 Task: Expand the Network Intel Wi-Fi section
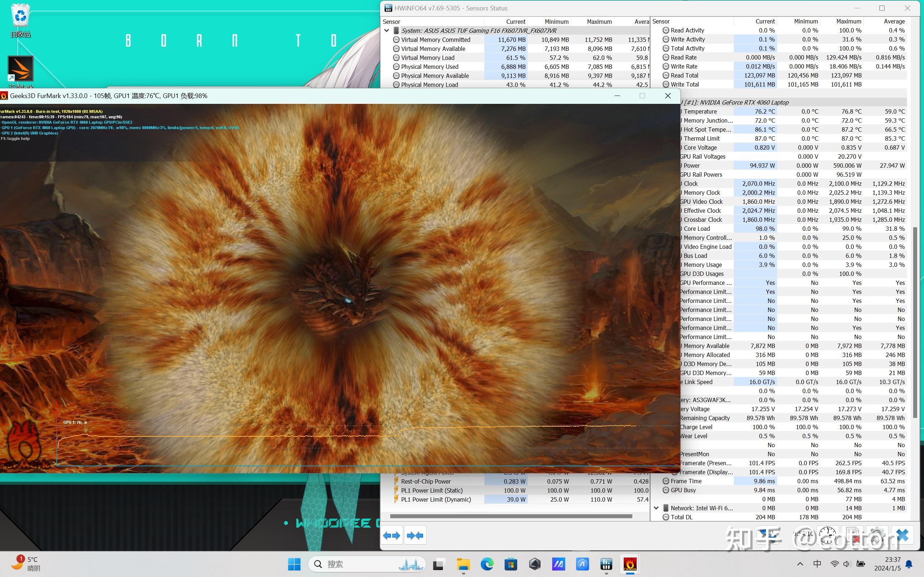point(657,507)
